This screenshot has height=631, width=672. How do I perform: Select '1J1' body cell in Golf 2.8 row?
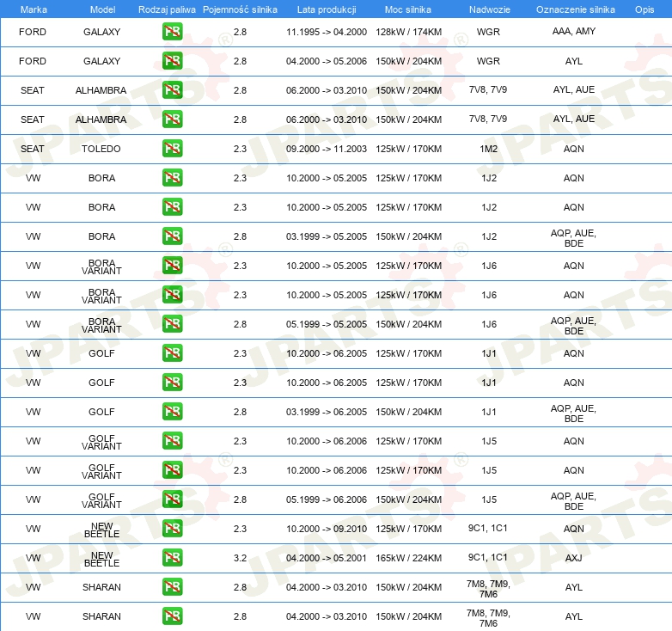(x=489, y=412)
